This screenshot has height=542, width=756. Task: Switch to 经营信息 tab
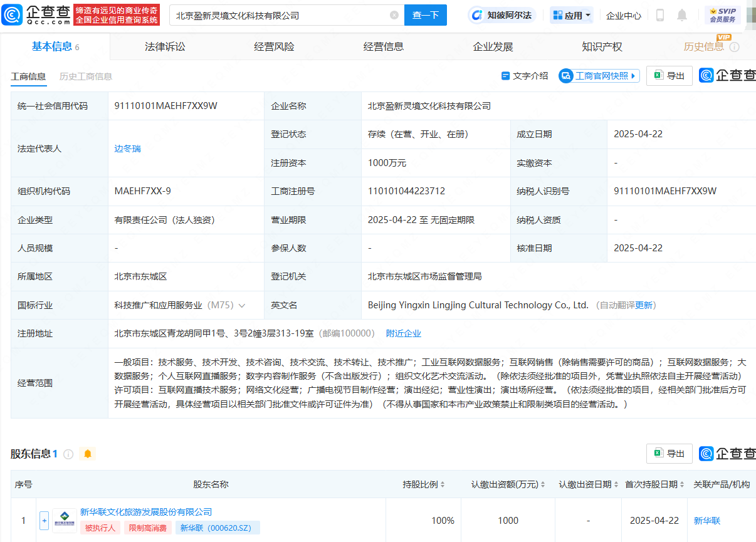[x=384, y=46]
